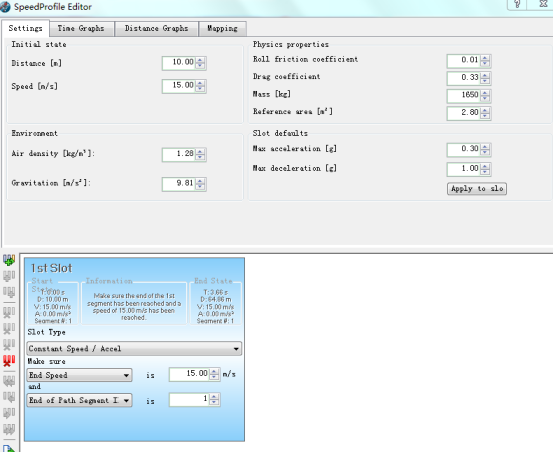Decrease initial Speed with down spinner arrow
Image resolution: width=553 pixels, height=453 pixels.
point(200,89)
